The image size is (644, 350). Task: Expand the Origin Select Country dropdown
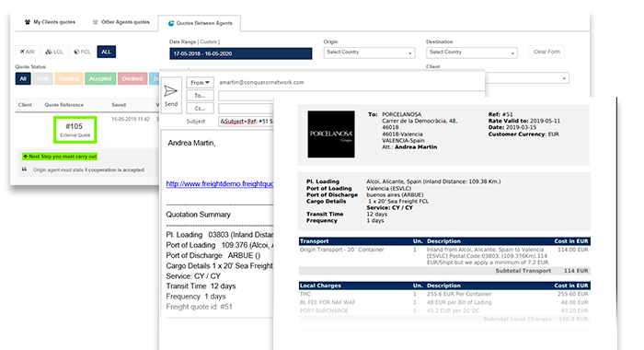tap(369, 52)
